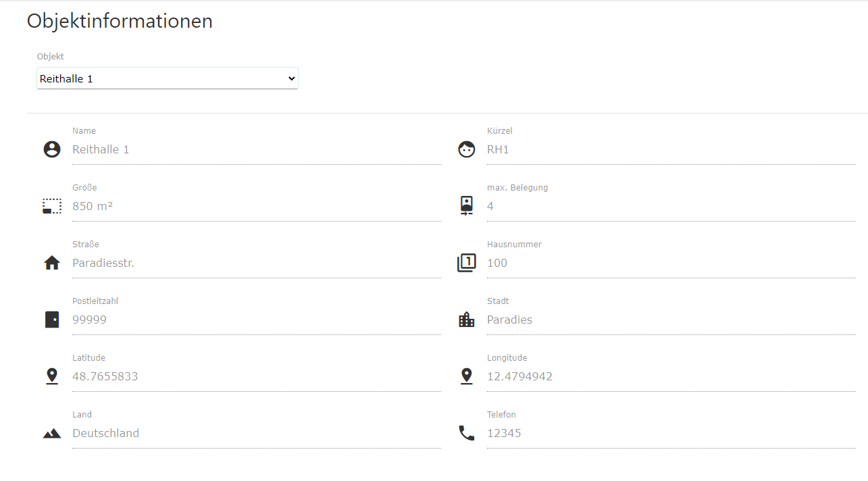Click the Name field containing Reithalle 1
The image size is (868, 481).
(x=256, y=150)
